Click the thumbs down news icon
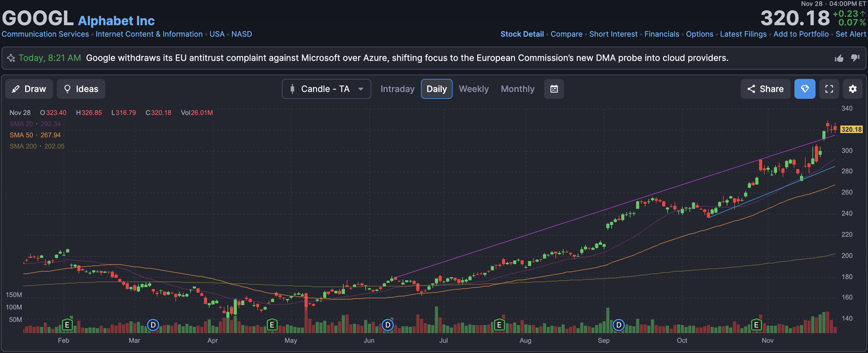The width and height of the screenshot is (868, 353). coord(855,58)
